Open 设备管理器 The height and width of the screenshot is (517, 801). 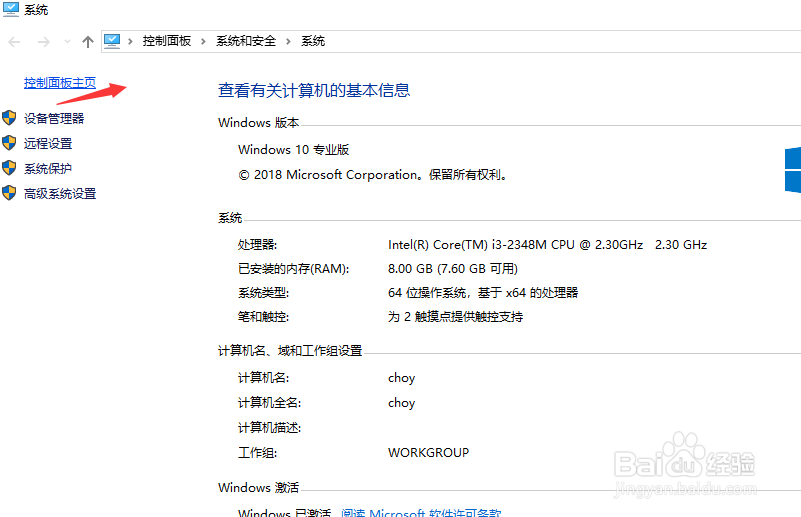click(54, 119)
